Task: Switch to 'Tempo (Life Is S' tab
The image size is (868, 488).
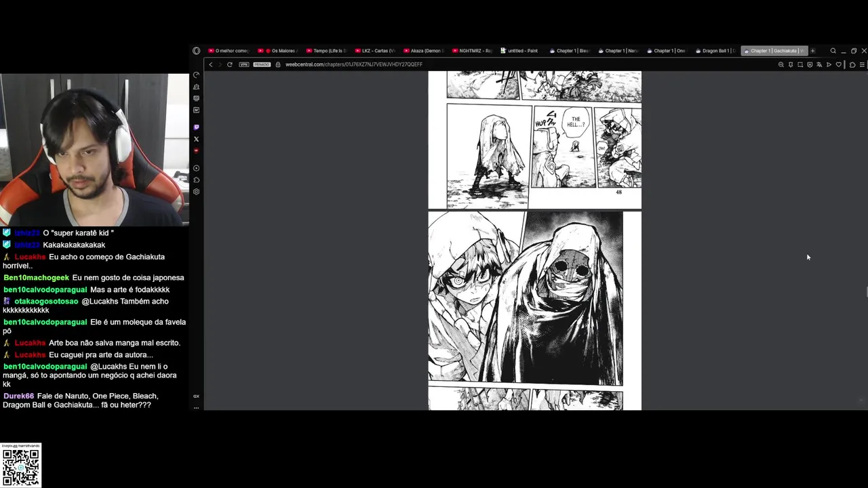Action: (x=325, y=51)
